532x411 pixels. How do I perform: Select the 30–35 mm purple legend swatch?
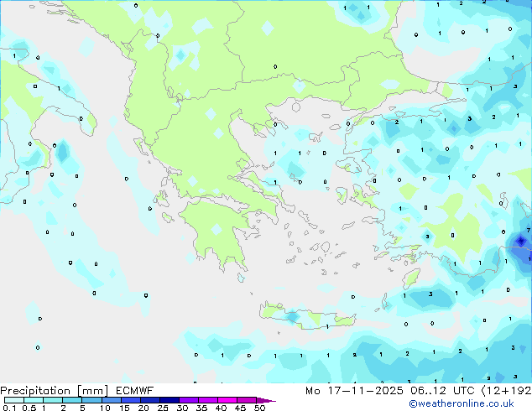pos(188,400)
